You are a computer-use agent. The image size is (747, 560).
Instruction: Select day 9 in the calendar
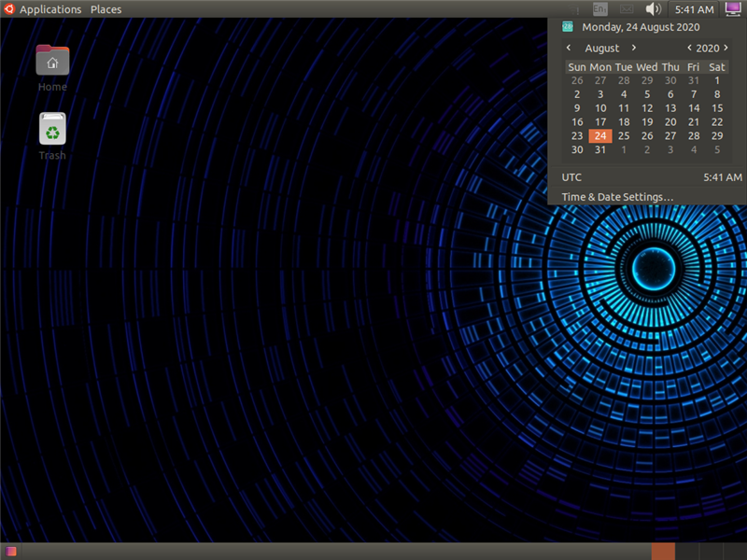coord(577,108)
